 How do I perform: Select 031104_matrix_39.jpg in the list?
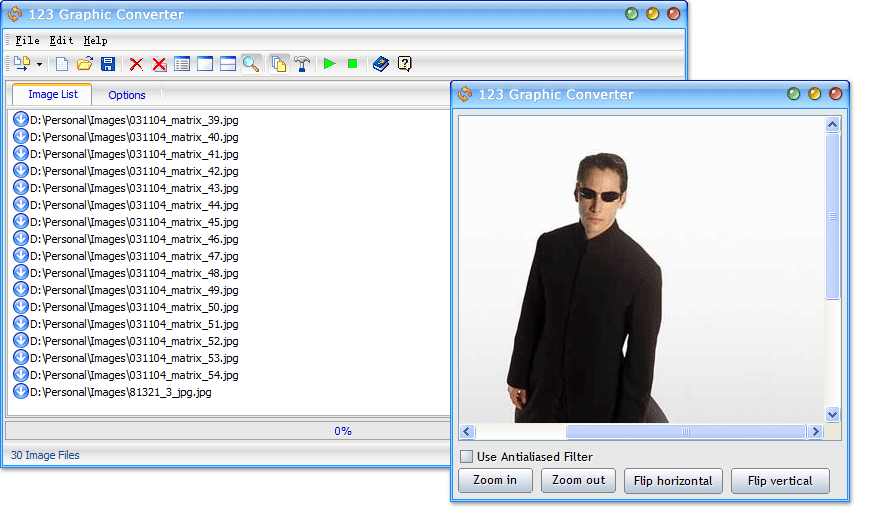[134, 120]
